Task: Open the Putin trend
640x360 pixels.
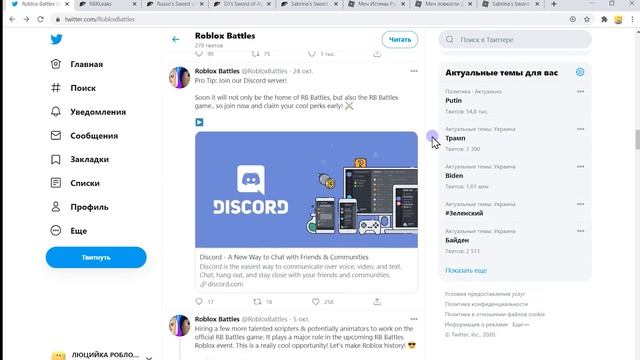Action: tap(515, 101)
